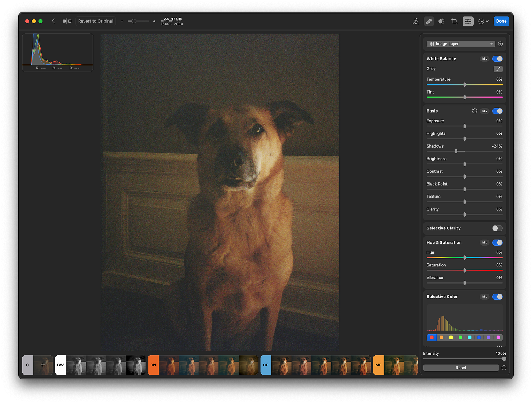Click the Saturation slider handle
Viewport: 532px width, 403px height.
(465, 270)
